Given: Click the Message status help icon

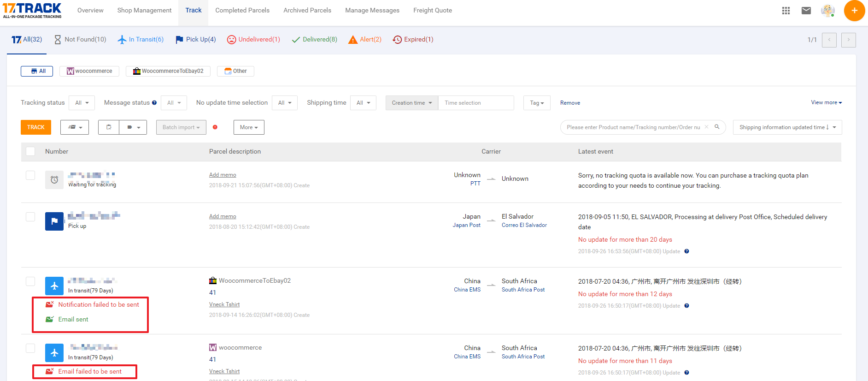Looking at the screenshot, I should pyautogui.click(x=154, y=103).
